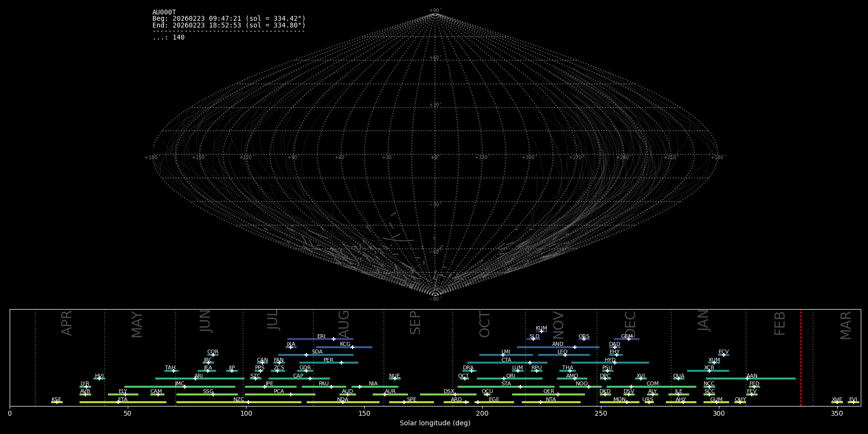Click the SEP month label
Screen dimensions: 868x434
click(415, 323)
